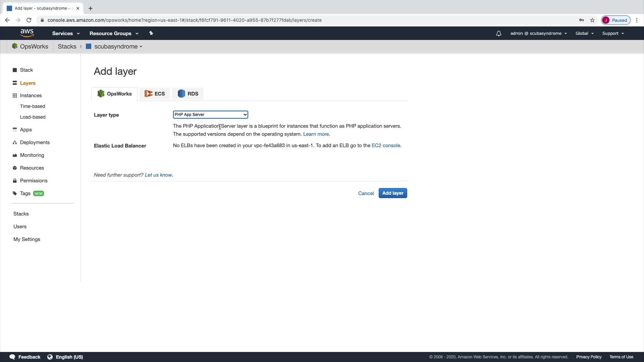Open Permissions in the sidebar
The width and height of the screenshot is (644, 362).
coord(34,181)
